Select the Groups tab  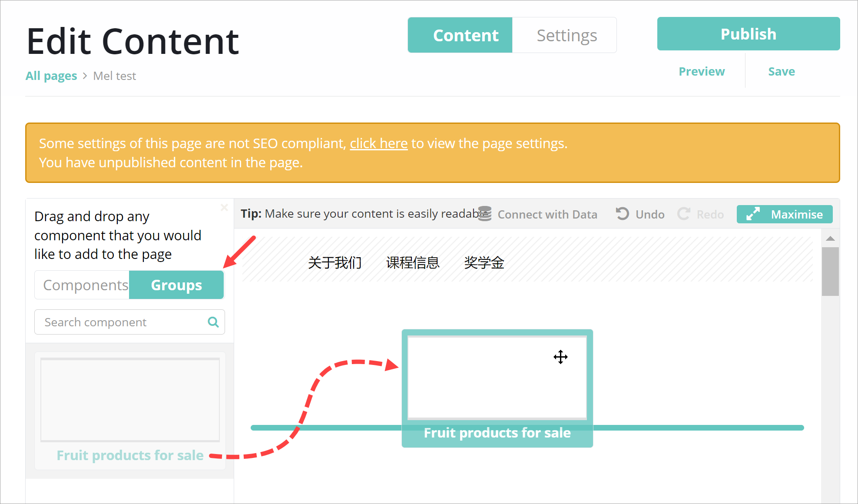click(176, 285)
